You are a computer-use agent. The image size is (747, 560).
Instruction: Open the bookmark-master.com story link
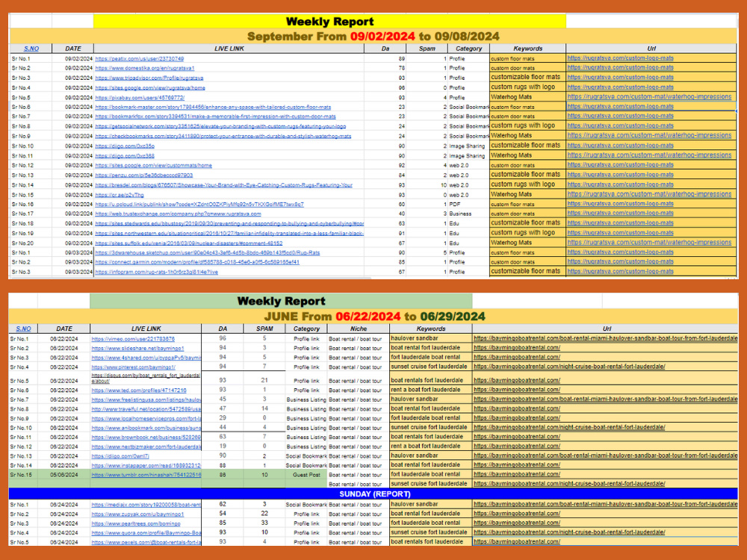pos(213,108)
